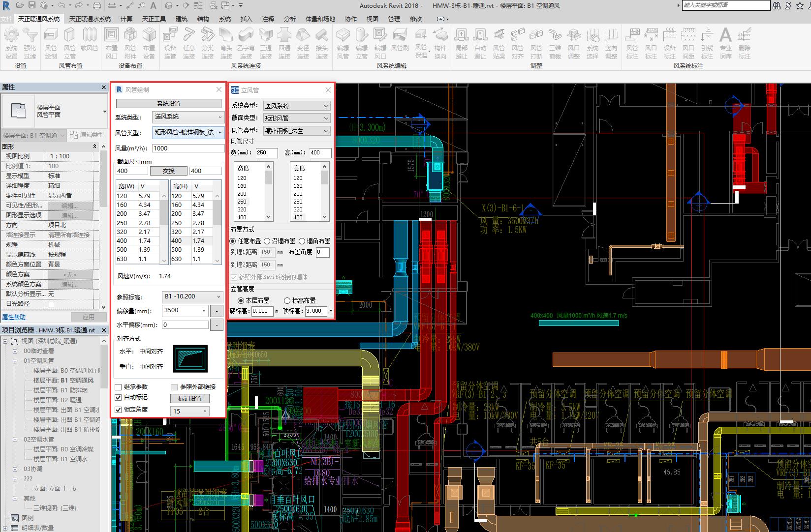Viewport: 811px width, 532px height.
Task: Expand the 截面类型 矩形风管 dropdown
Action: click(x=296, y=118)
